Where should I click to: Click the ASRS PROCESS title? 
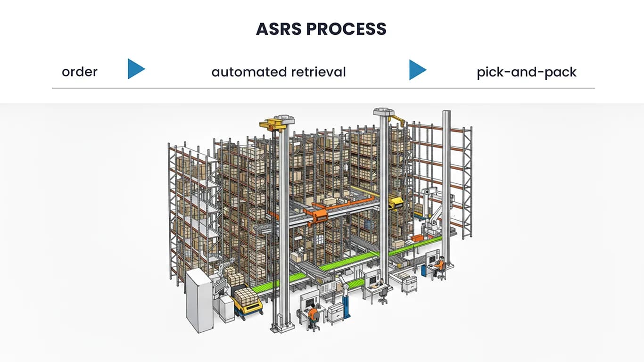321,29
